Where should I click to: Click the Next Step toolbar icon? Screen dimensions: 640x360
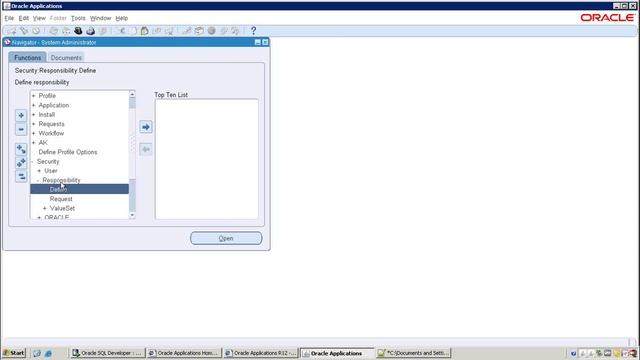66,31
